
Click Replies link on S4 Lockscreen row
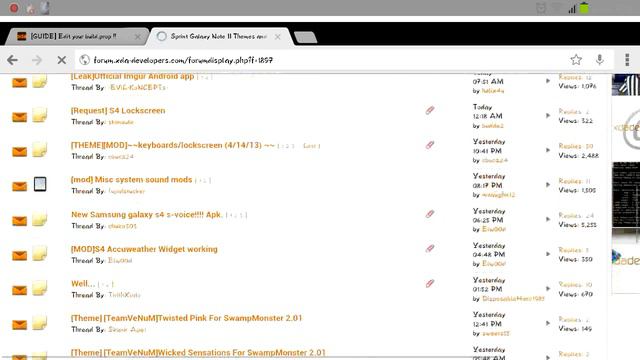pyautogui.click(x=574, y=111)
